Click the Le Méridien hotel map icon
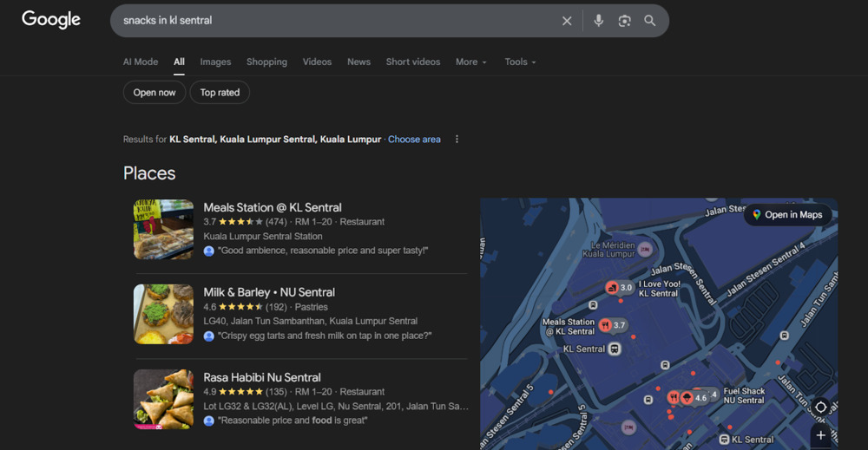 (644, 250)
